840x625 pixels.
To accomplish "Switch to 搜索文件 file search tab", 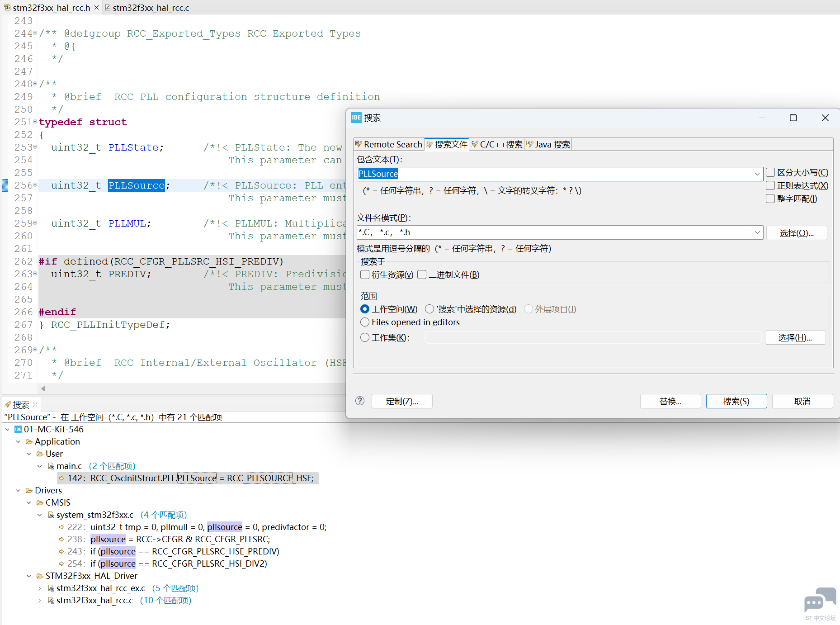I will [447, 144].
